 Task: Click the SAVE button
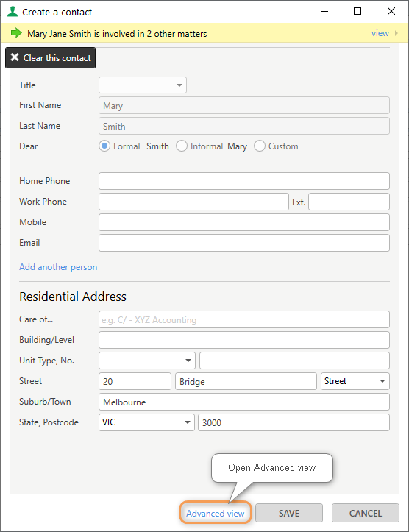(289, 513)
